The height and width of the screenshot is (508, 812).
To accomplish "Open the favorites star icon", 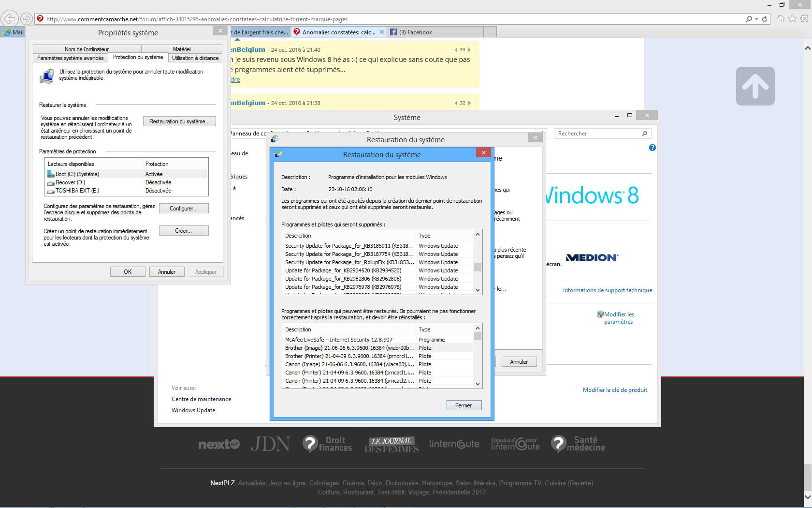I will 792,19.
